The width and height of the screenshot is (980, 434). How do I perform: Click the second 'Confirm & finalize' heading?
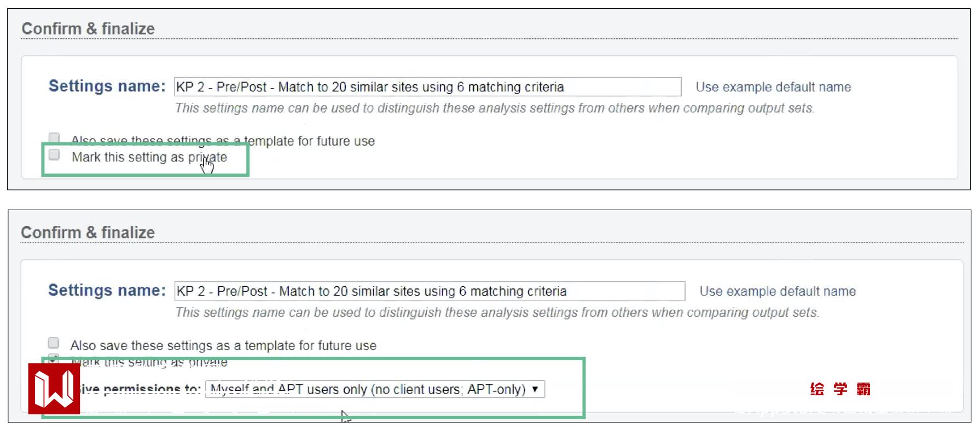88,233
